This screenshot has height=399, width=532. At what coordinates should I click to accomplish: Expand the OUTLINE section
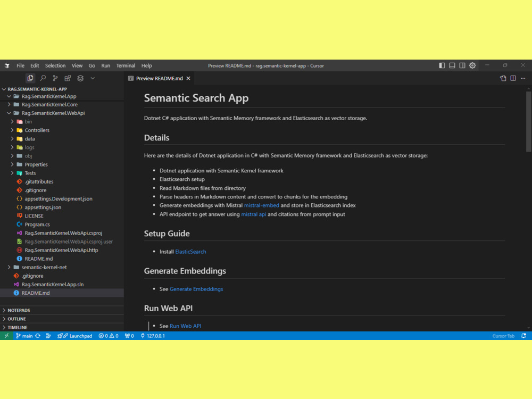[x=62, y=319]
